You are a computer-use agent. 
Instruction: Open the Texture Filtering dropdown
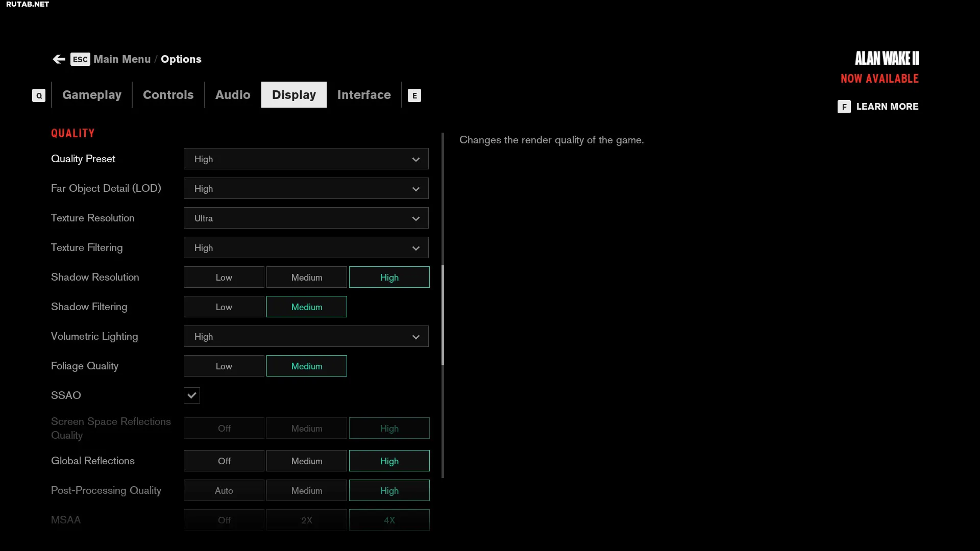pyautogui.click(x=306, y=247)
